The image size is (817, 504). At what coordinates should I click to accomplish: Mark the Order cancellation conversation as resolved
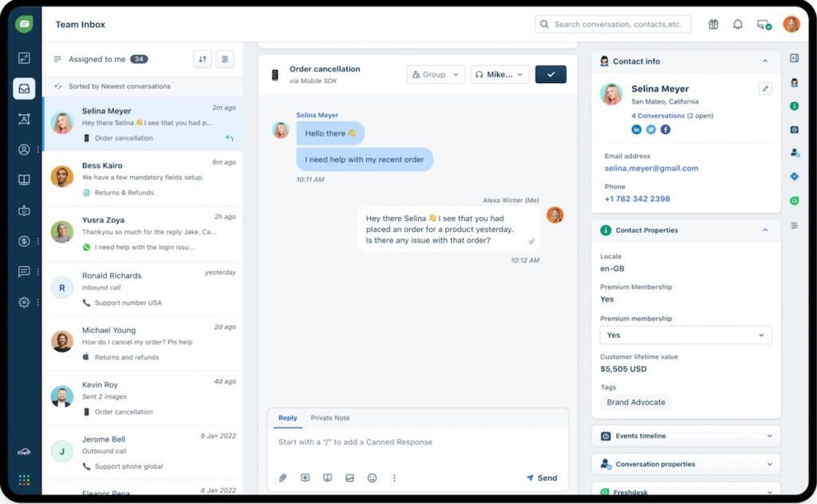pyautogui.click(x=550, y=73)
